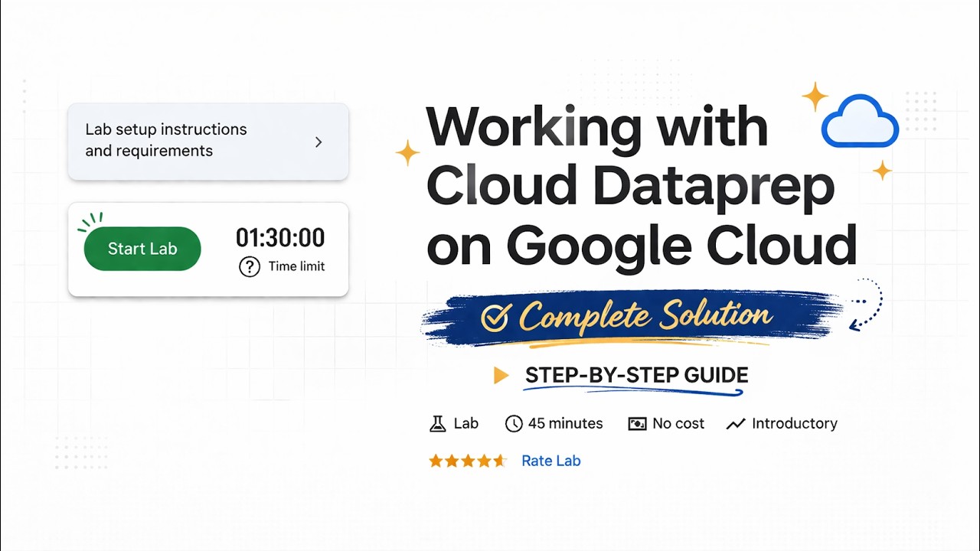Click the Time limit label
980x551 pixels.
[x=296, y=266]
